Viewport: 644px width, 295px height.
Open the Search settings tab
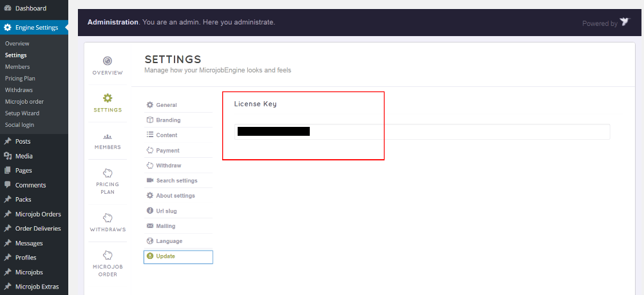click(176, 181)
